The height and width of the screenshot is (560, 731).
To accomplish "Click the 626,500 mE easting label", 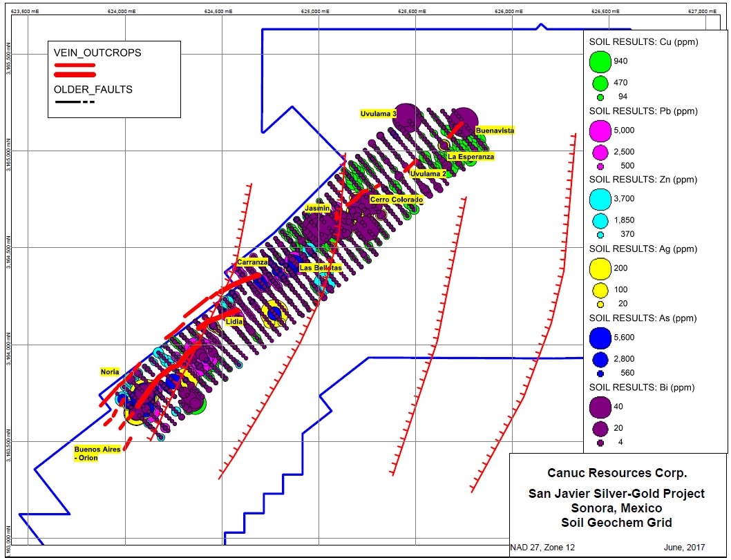I will point(605,11).
